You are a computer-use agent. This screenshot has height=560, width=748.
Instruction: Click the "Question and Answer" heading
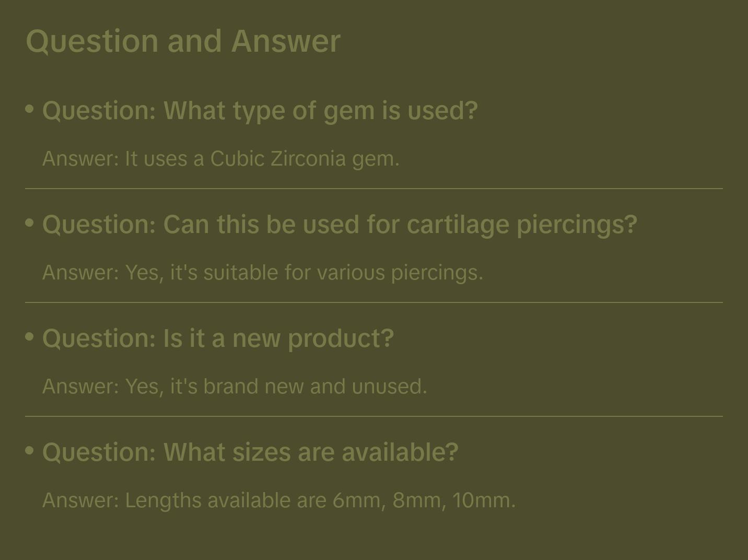coord(183,41)
